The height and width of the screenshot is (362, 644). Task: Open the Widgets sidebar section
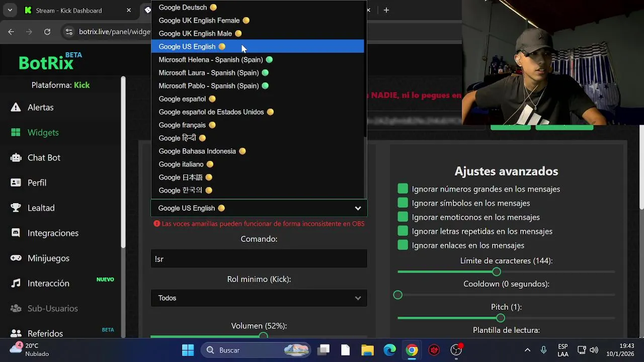(43, 132)
